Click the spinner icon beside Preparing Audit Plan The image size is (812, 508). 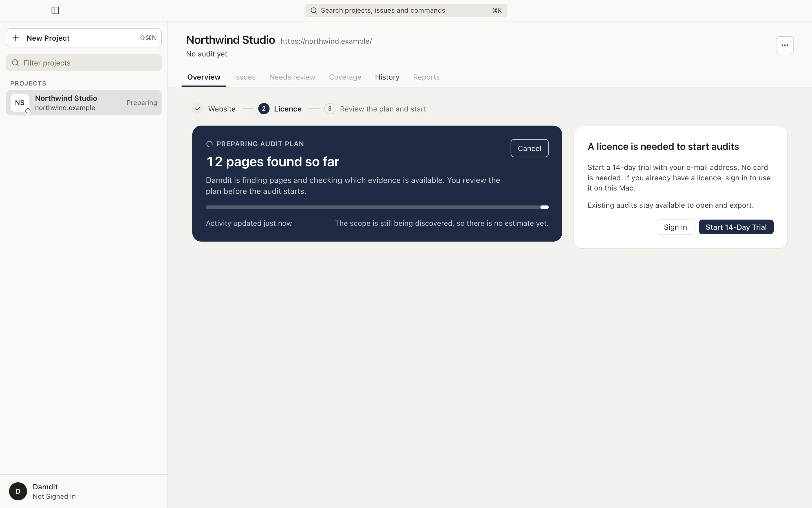click(209, 144)
